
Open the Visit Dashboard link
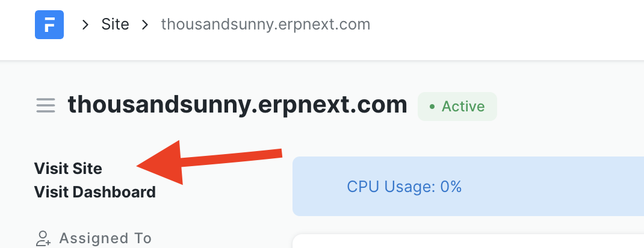click(95, 192)
